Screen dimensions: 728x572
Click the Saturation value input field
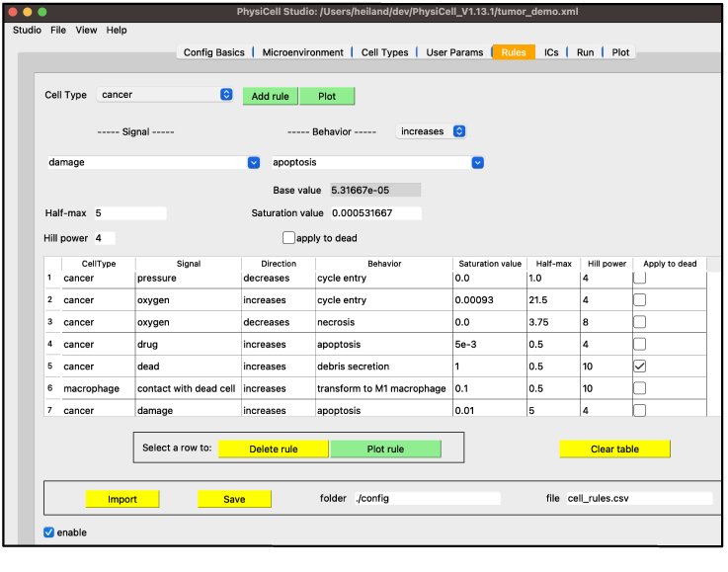coord(376,213)
